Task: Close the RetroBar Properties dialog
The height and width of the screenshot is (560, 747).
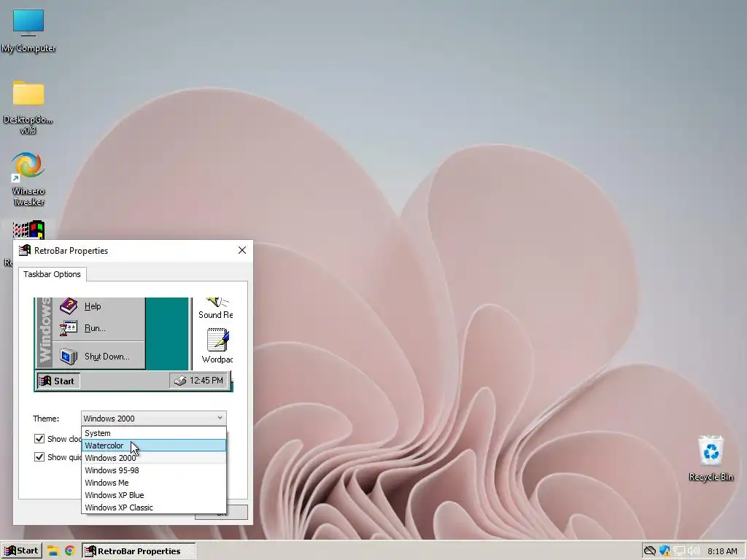Action: pyautogui.click(x=242, y=251)
